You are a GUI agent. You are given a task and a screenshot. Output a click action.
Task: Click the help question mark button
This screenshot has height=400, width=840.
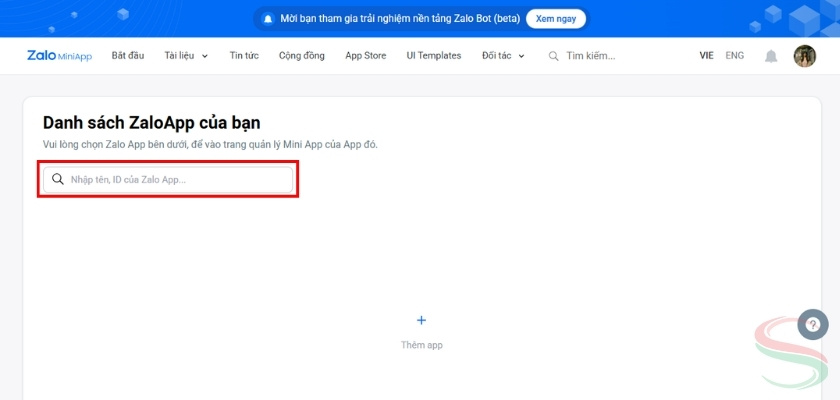point(813,324)
